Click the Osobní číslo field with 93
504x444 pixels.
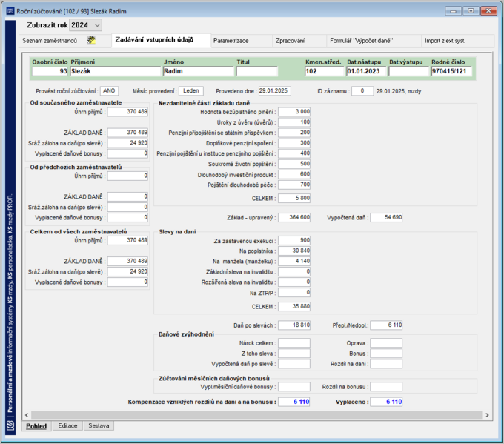[50, 71]
